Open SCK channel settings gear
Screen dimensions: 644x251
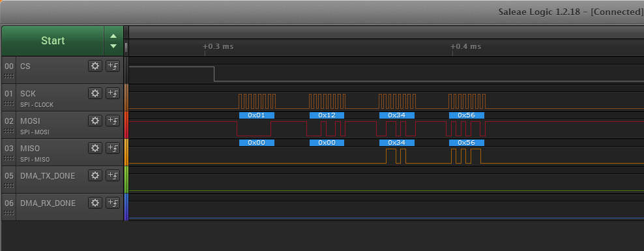[x=95, y=94]
